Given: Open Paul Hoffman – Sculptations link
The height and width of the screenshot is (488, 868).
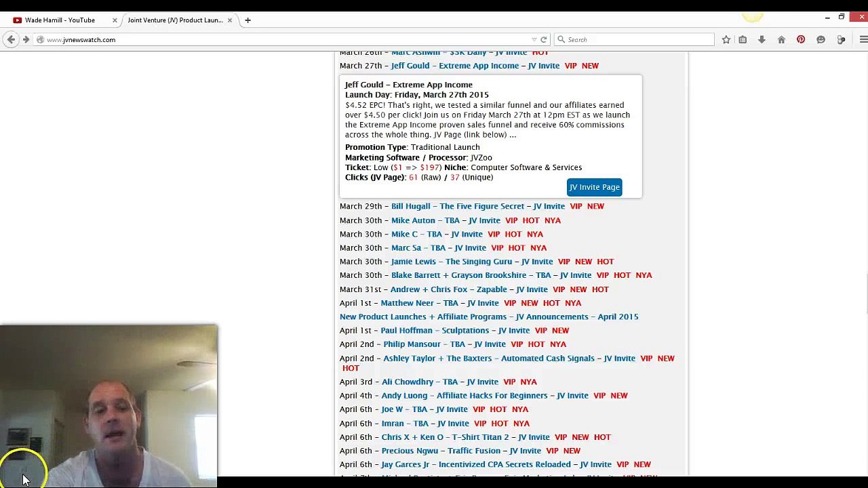Looking at the screenshot, I should 435,331.
